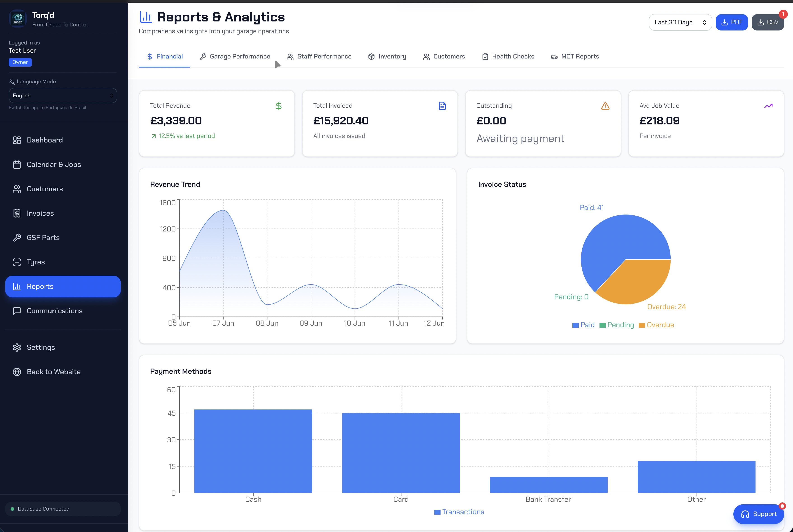Screen dimensions: 793x532
Task: Click the Calendar & Jobs calendar icon
Action: pos(17,165)
